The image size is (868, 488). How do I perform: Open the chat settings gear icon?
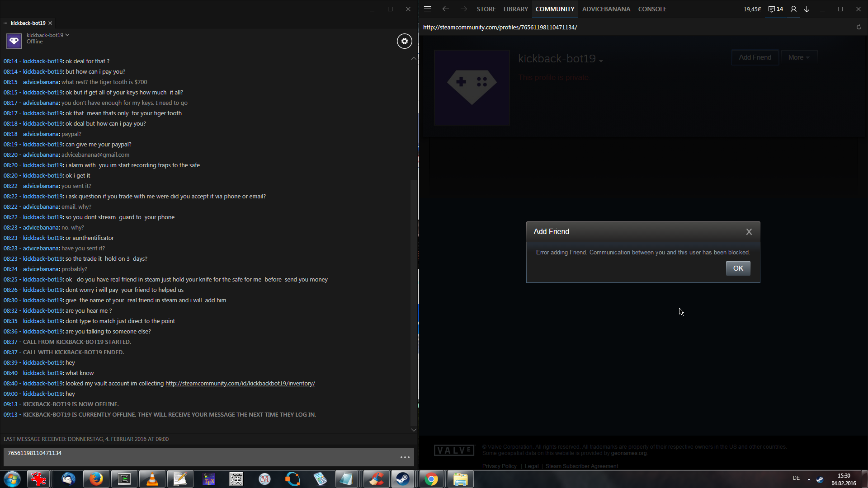click(405, 41)
